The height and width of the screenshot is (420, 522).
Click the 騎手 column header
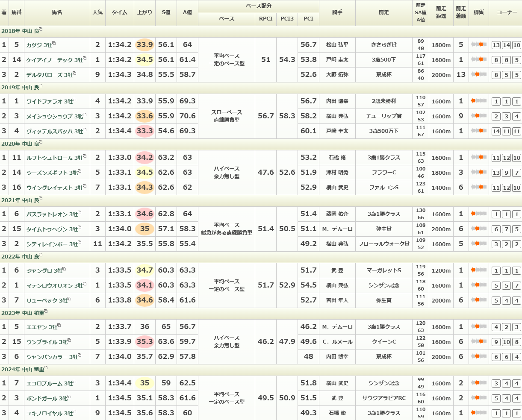[337, 12]
